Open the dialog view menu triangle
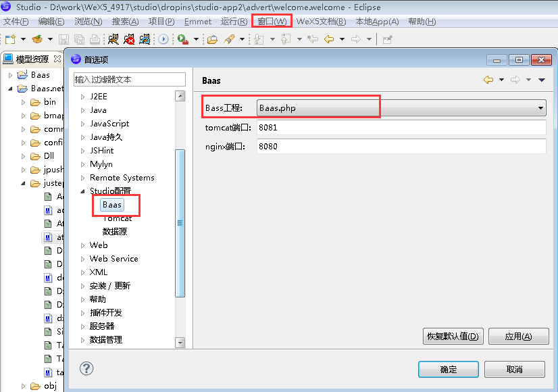 (x=542, y=80)
